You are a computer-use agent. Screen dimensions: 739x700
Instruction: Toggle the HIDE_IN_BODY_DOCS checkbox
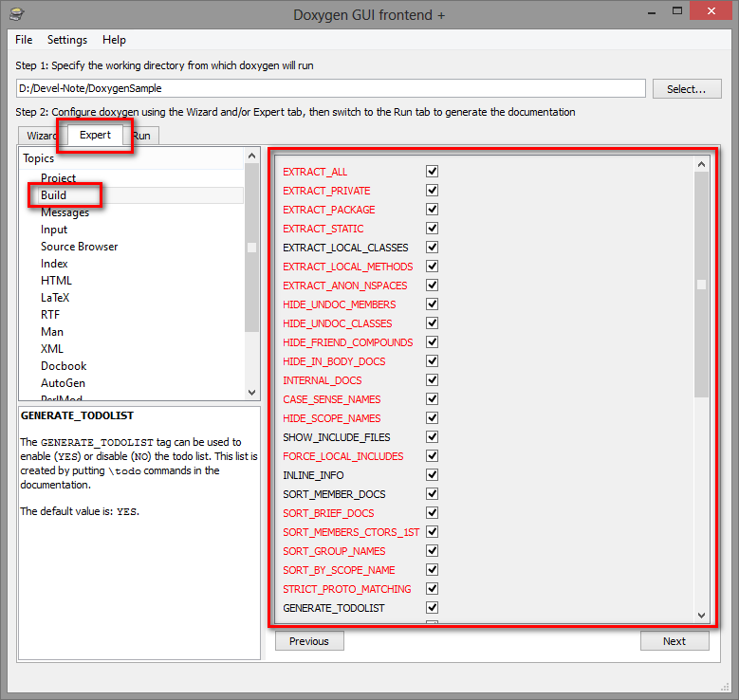432,360
